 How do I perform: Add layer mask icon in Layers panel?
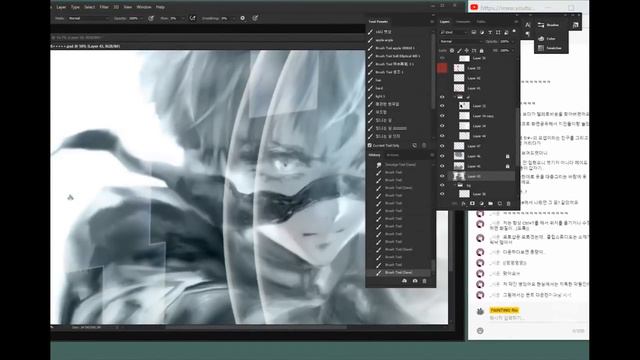(472, 203)
